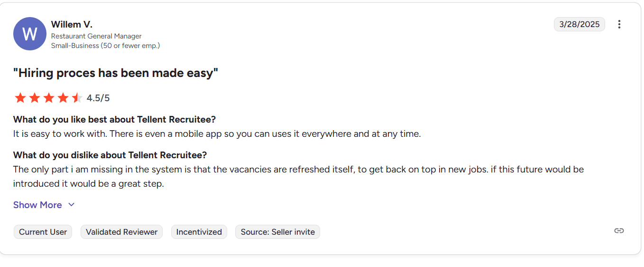
Task: Open reviewer Willem V.'s name
Action: click(x=72, y=24)
